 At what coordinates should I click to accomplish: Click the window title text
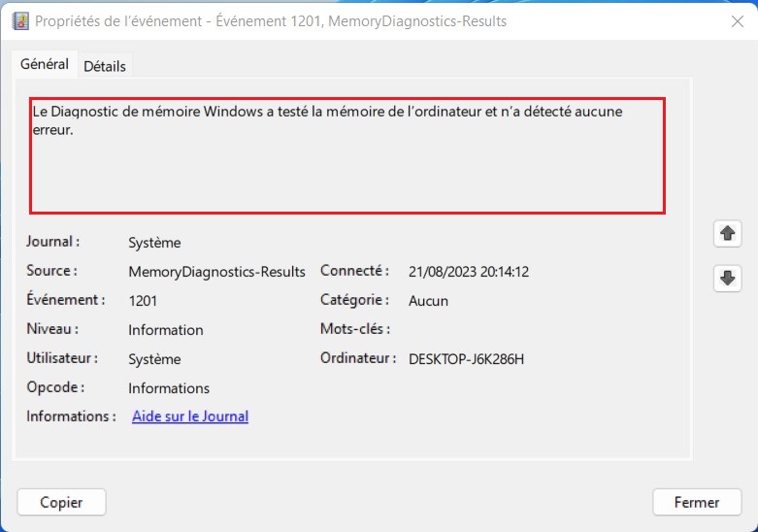tap(271, 21)
